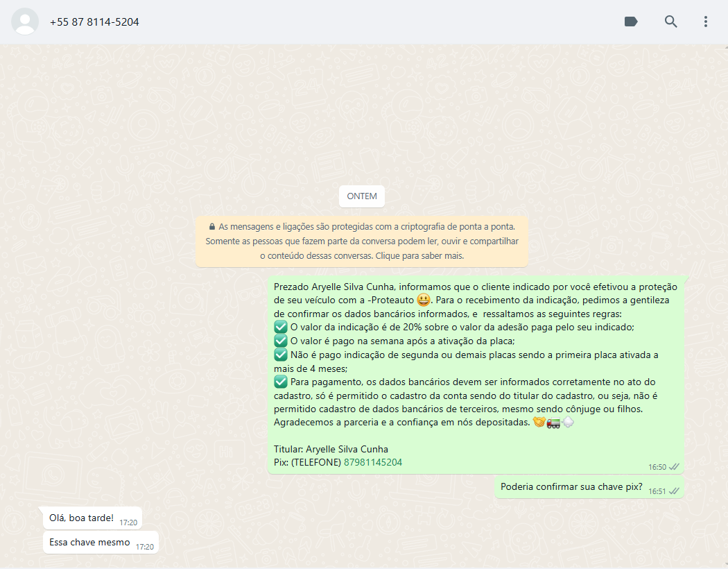Open the chat search magnifier icon
This screenshot has height=569, width=728.
click(x=670, y=22)
